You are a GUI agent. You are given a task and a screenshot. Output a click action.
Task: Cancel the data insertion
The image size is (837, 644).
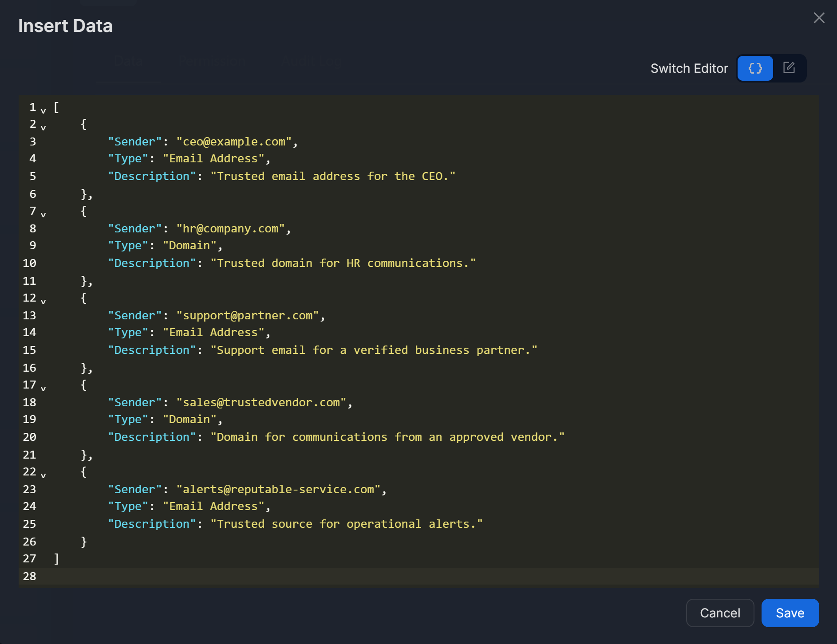coord(719,613)
